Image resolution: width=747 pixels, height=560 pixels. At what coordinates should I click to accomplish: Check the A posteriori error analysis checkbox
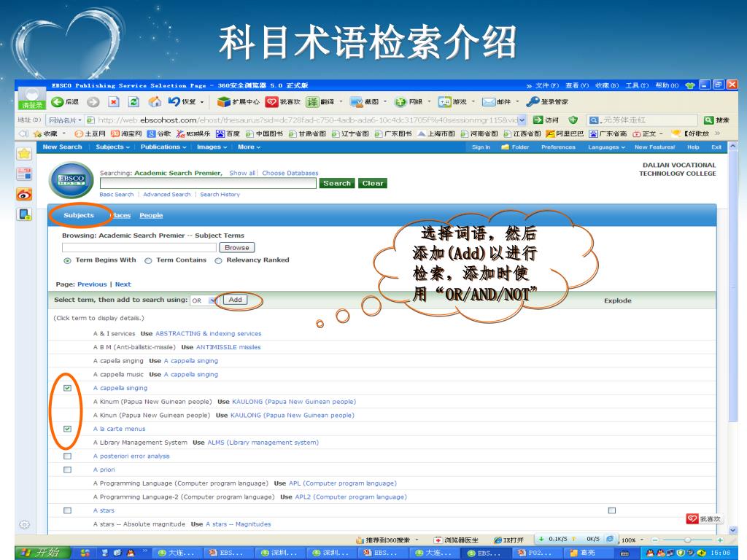[x=68, y=456]
